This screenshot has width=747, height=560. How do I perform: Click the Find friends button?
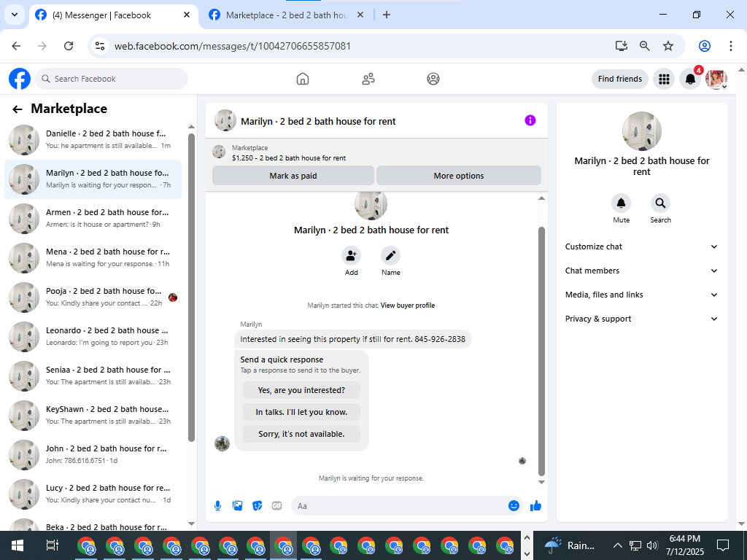pyautogui.click(x=620, y=79)
